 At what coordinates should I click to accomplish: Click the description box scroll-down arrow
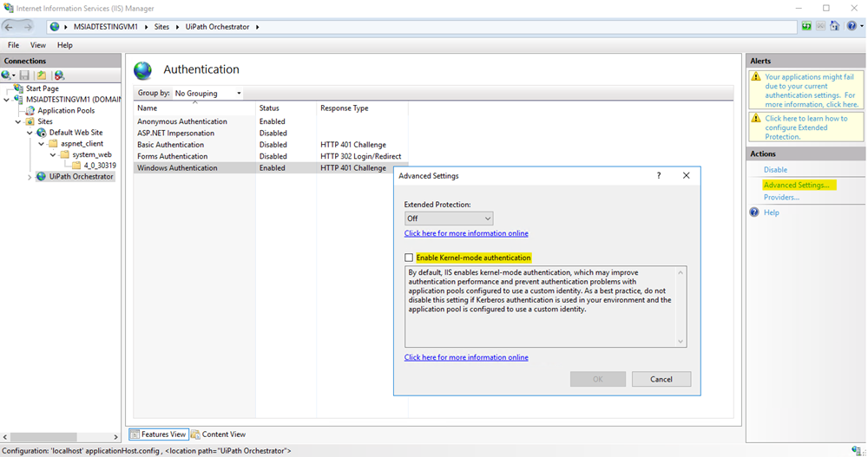[x=681, y=342]
